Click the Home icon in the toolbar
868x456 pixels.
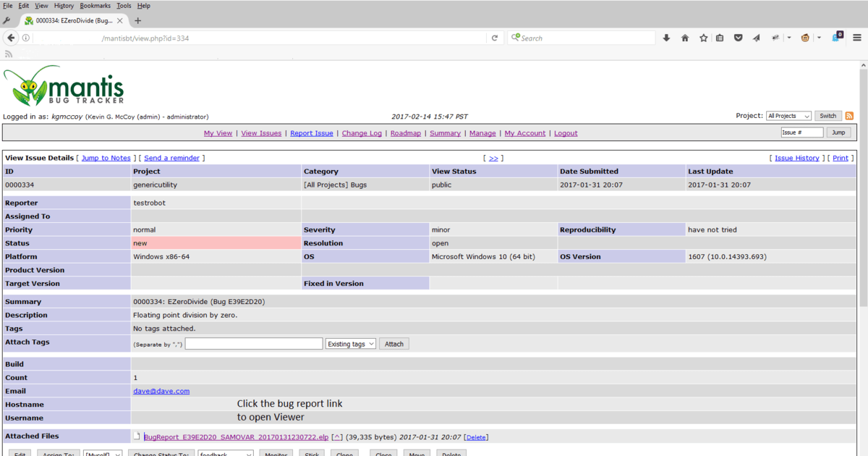tap(685, 37)
